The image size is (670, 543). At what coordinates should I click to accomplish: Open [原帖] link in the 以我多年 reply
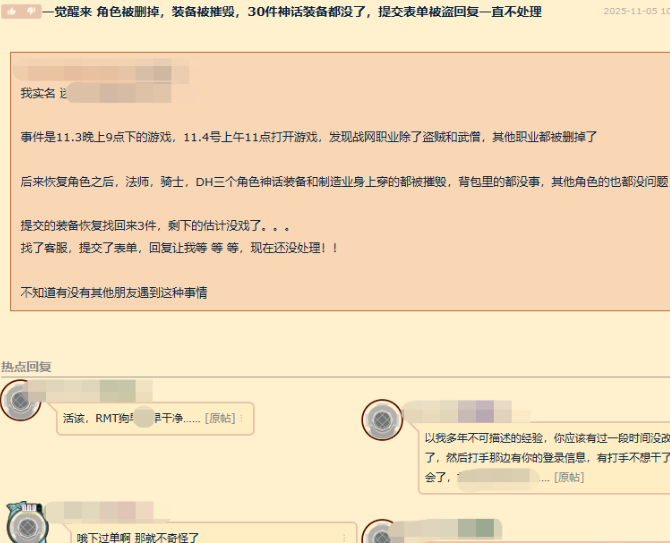[568, 477]
